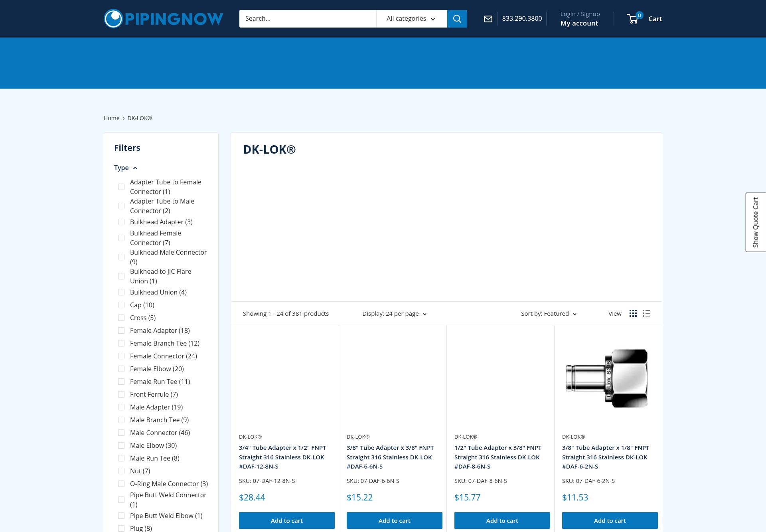Check Plug (8) filter

pos(121,528)
